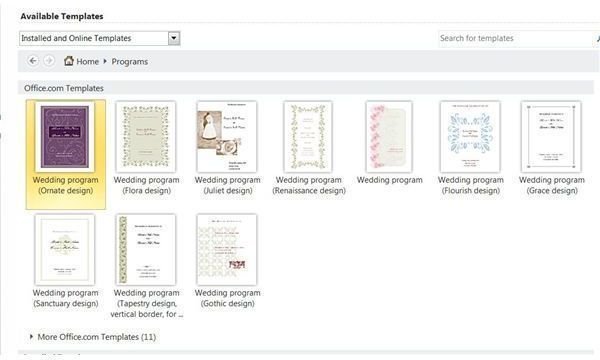Click the Home breadcrumb text
Image resolution: width=600 pixels, height=360 pixels.
coord(88,62)
